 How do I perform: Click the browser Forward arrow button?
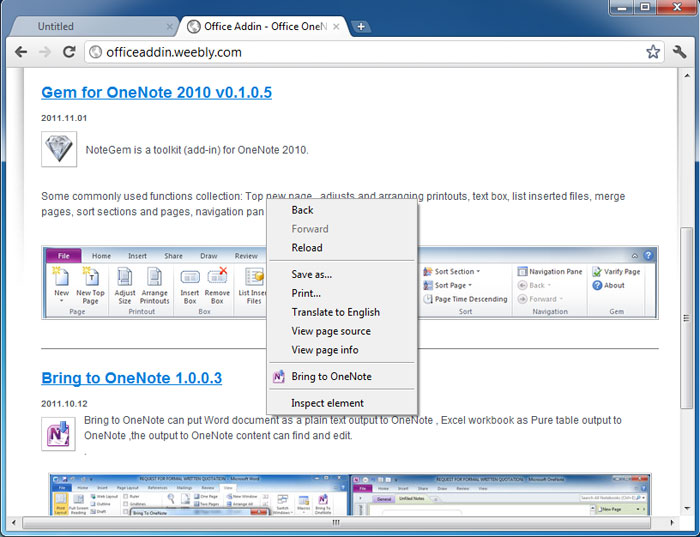(x=45, y=52)
